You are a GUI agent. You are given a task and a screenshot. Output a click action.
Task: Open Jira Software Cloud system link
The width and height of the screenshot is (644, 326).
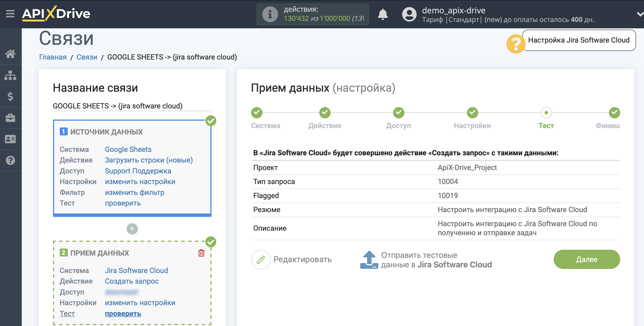click(136, 270)
